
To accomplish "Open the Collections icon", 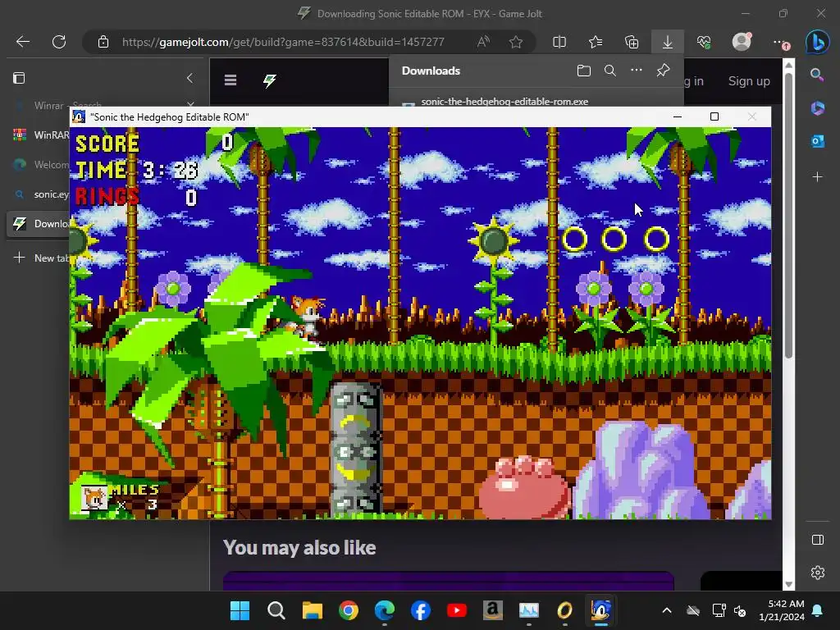I will coord(632,42).
